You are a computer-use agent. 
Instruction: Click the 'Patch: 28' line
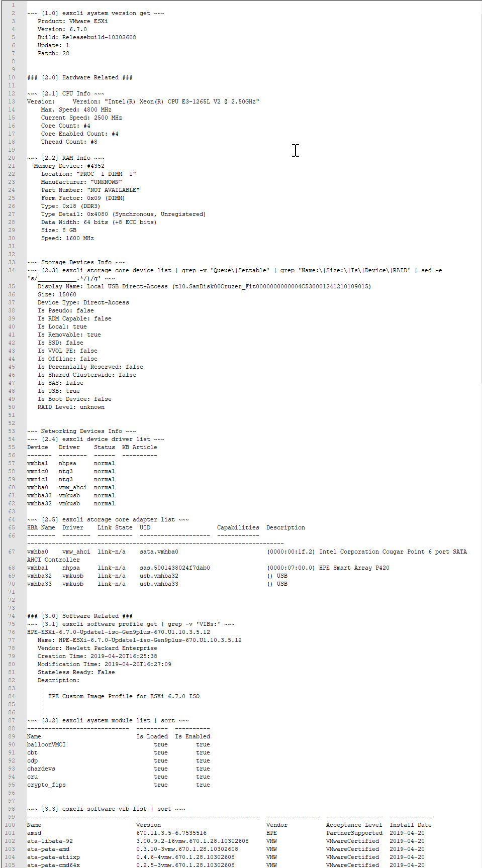coord(53,53)
